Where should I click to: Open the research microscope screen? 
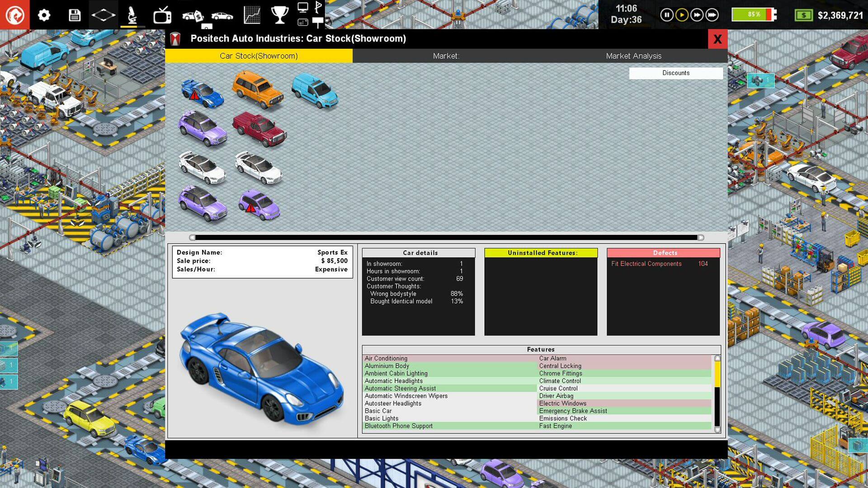[x=132, y=15]
